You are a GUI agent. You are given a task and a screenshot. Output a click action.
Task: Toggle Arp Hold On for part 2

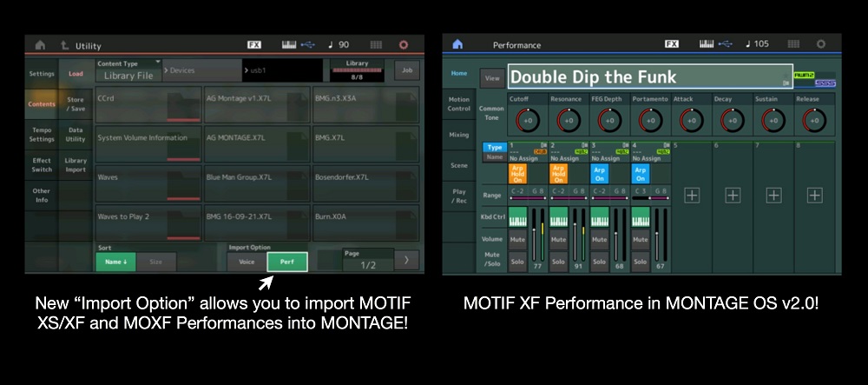[558, 174]
